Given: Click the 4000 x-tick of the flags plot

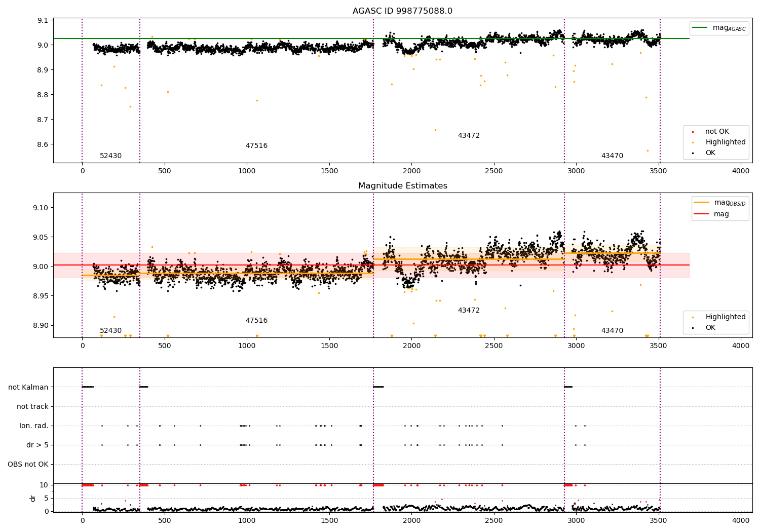Looking at the screenshot, I should pos(741,521).
